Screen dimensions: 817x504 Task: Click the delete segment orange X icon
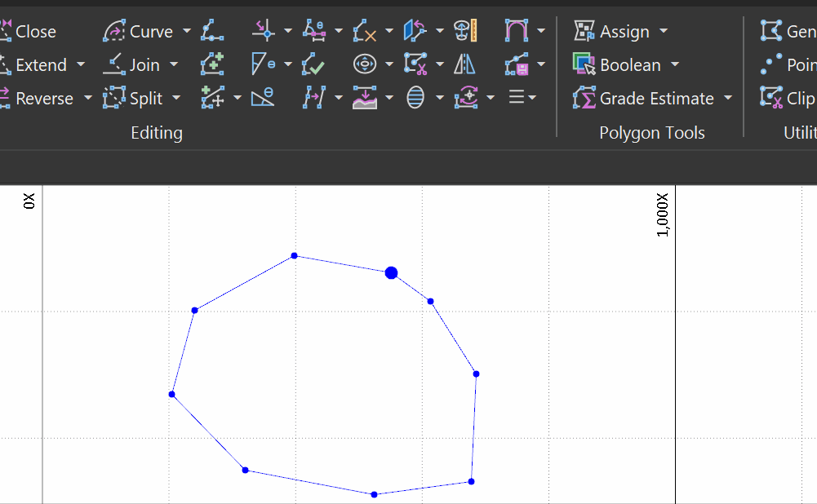pyautogui.click(x=365, y=31)
